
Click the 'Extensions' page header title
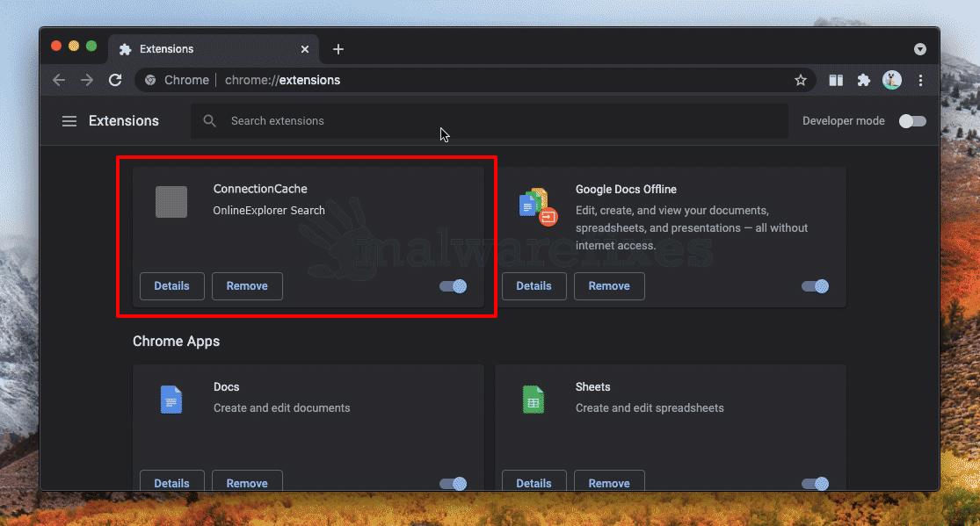coord(124,121)
